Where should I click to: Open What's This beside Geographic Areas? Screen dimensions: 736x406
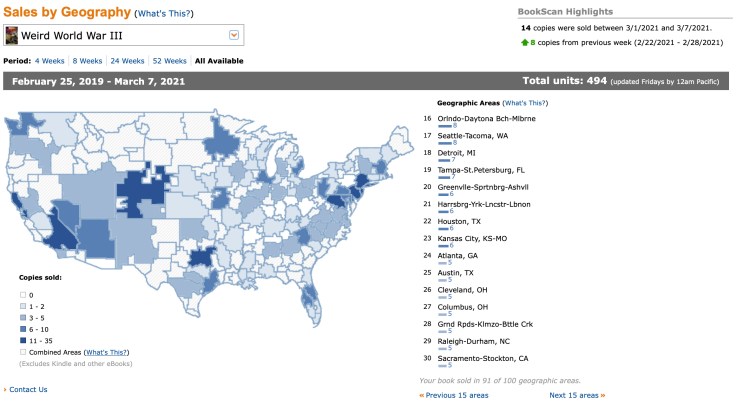(x=527, y=103)
